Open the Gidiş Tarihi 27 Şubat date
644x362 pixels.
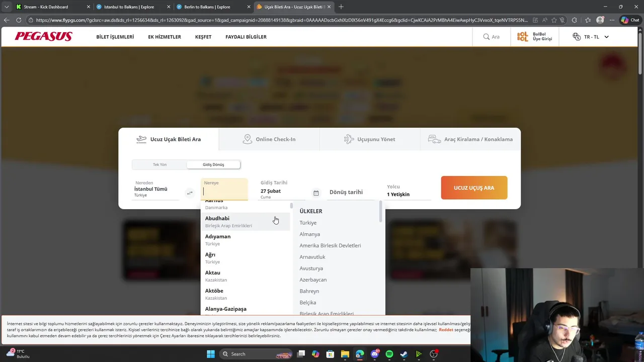coord(283,190)
